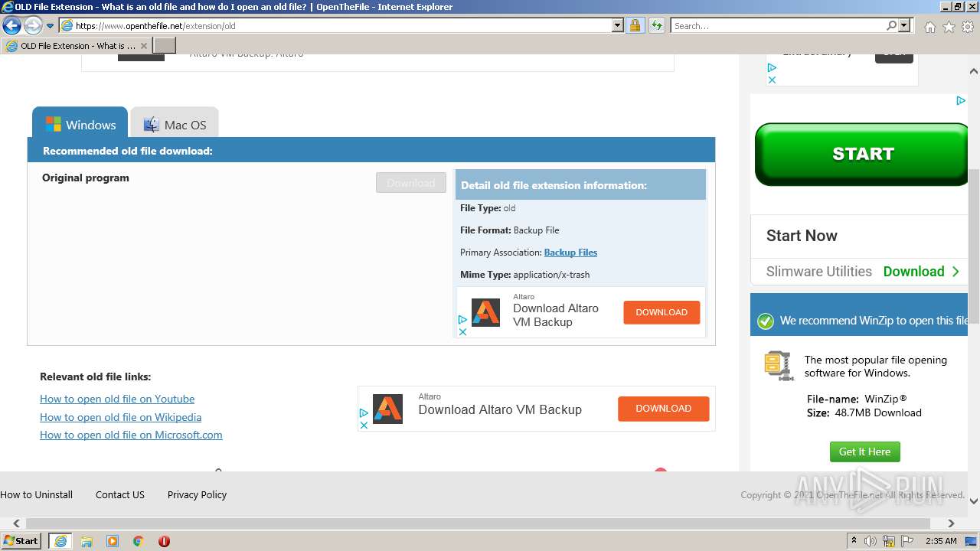The width and height of the screenshot is (980, 551).
Task: Click the Home icon
Action: coord(929,27)
